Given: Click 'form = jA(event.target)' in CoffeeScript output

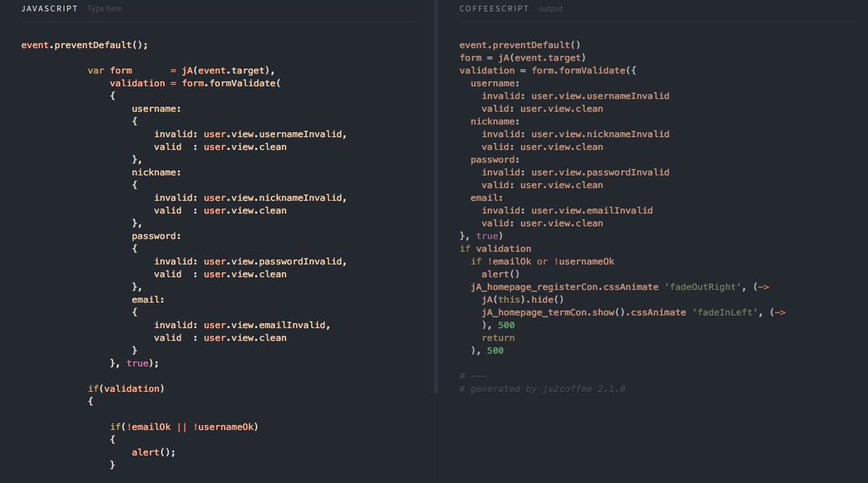Looking at the screenshot, I should 523,58.
